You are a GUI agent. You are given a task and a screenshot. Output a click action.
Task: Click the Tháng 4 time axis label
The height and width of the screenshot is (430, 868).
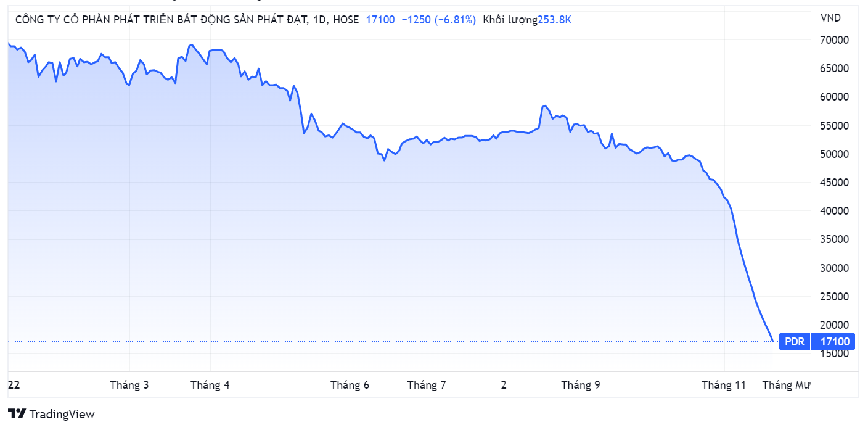tap(210, 385)
